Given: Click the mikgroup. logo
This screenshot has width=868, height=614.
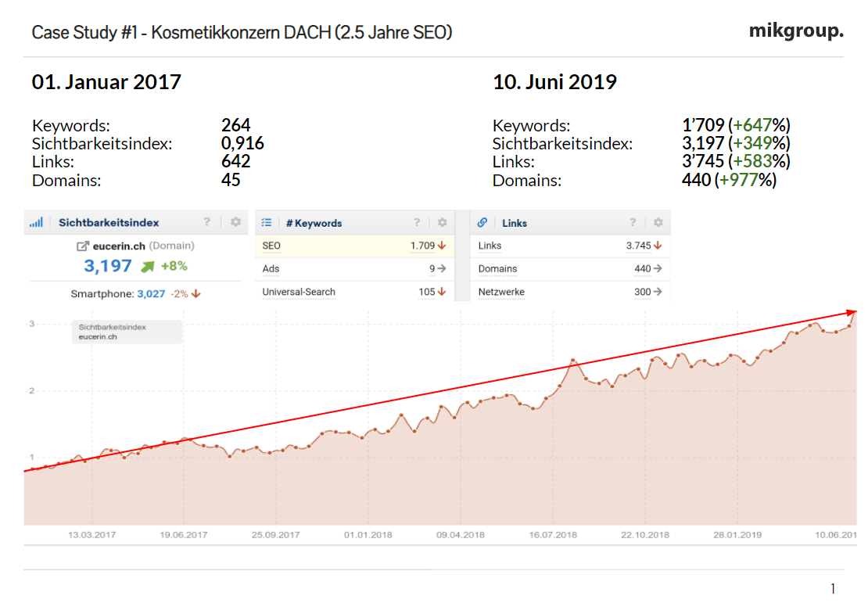Looking at the screenshot, I should coord(796,31).
